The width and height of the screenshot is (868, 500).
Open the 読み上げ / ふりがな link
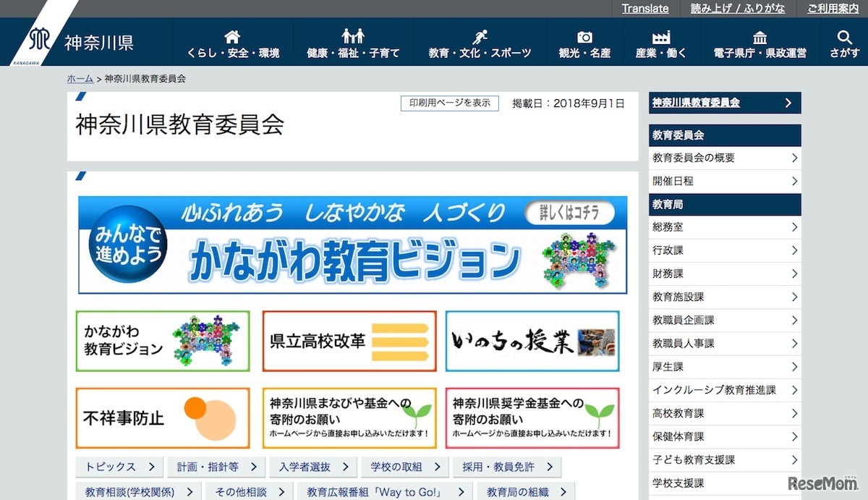pos(737,8)
